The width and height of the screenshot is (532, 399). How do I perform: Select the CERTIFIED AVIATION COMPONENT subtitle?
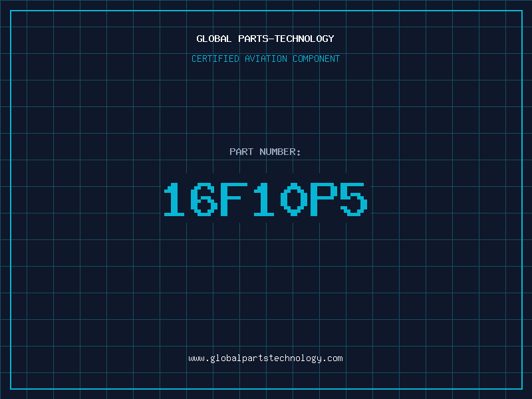pyautogui.click(x=265, y=59)
